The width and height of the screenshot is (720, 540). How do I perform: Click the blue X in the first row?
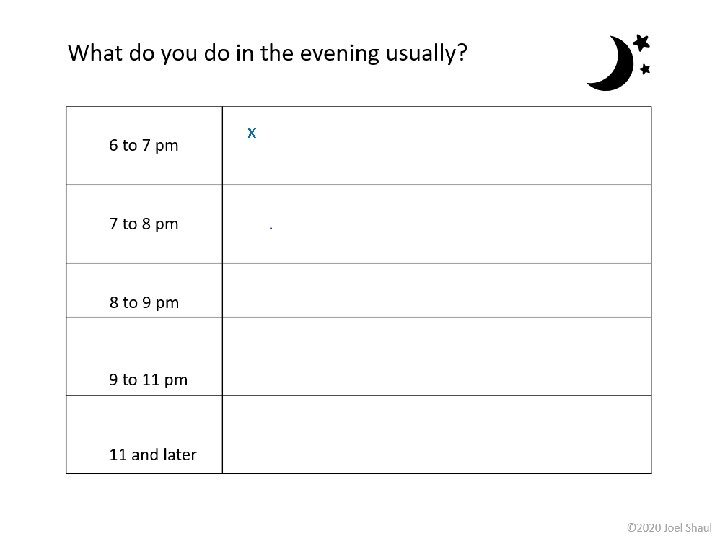[x=252, y=133]
